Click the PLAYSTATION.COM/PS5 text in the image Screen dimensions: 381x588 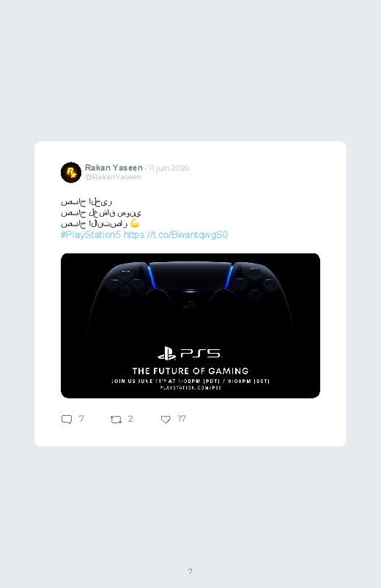(x=190, y=388)
